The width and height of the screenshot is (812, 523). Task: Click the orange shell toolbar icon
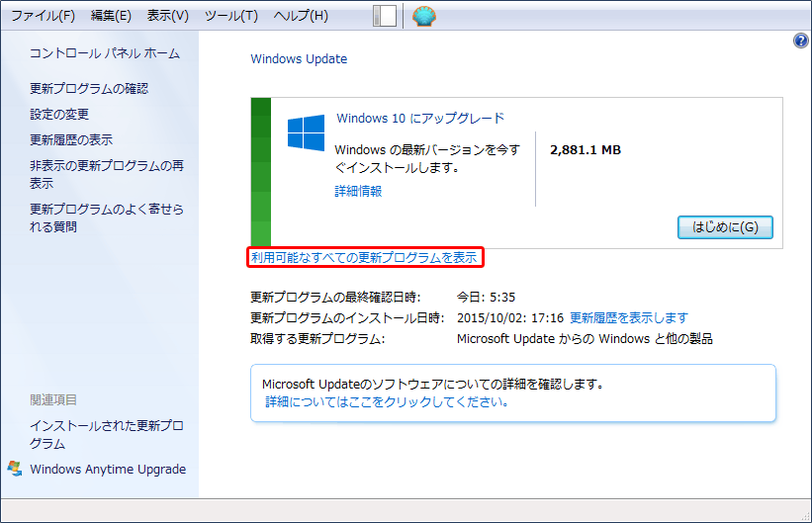click(424, 16)
